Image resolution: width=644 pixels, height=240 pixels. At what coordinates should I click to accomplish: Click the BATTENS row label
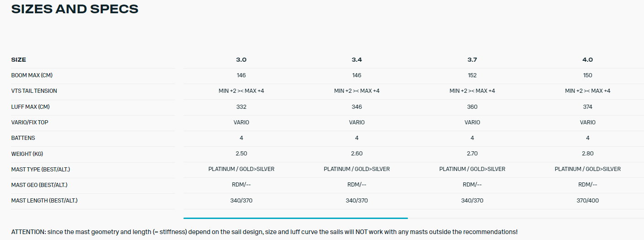click(x=23, y=138)
